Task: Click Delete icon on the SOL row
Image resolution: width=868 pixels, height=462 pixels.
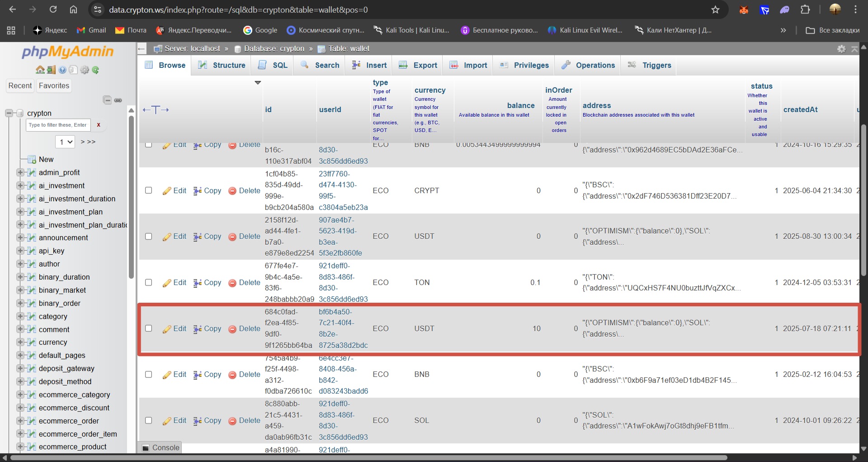Action: (x=232, y=421)
